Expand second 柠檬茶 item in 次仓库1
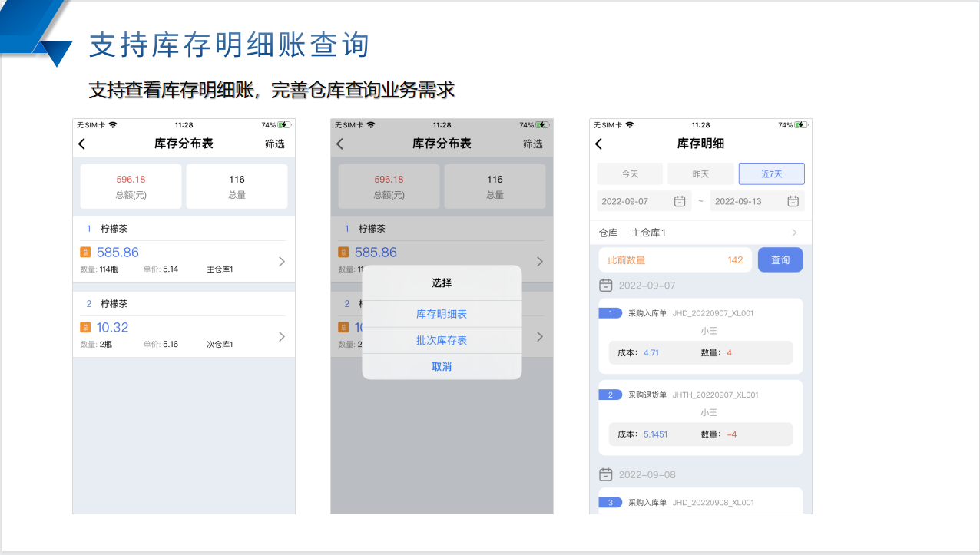 click(281, 337)
